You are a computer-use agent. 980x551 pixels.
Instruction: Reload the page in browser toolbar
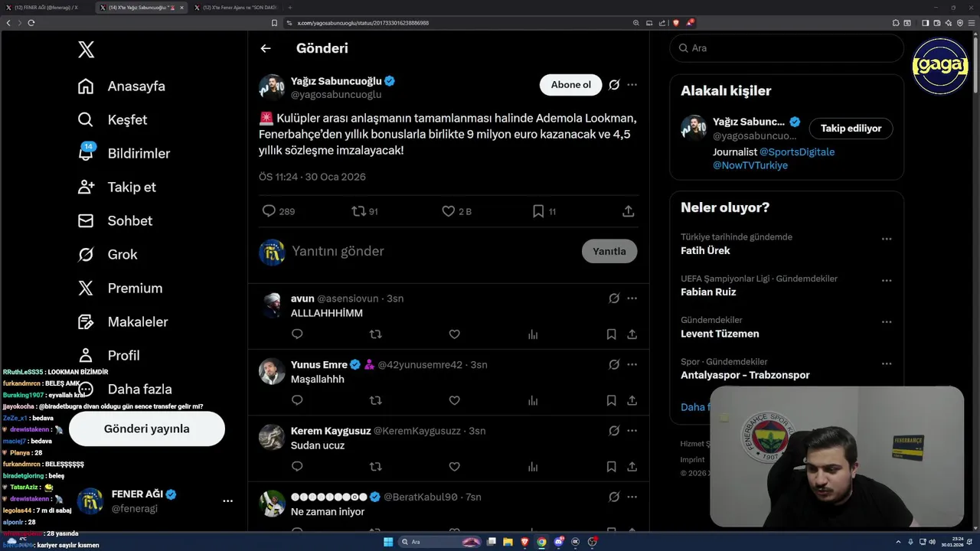pyautogui.click(x=31, y=23)
